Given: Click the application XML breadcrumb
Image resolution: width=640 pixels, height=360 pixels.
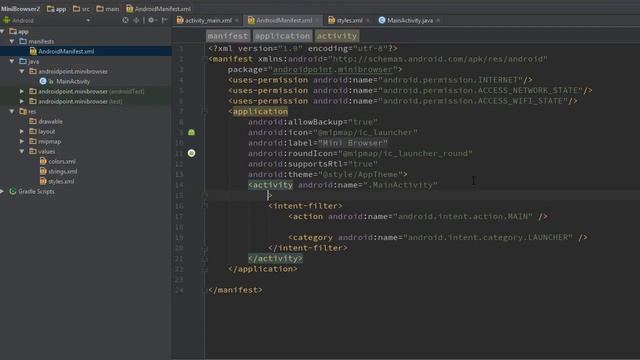Looking at the screenshot, I should 282,36.
